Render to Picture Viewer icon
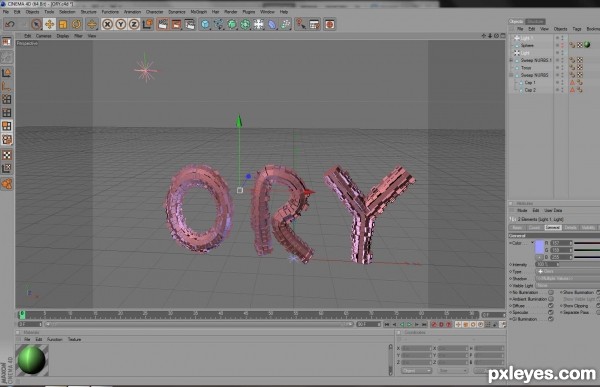 click(x=176, y=24)
